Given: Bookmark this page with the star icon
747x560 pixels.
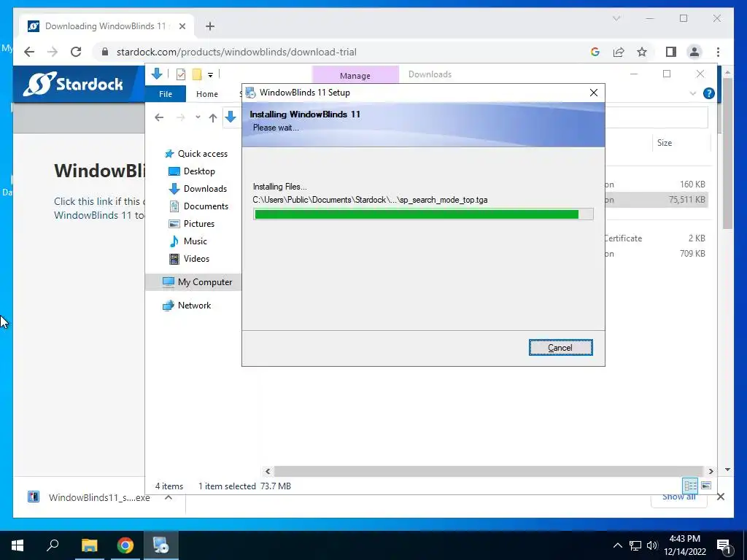Looking at the screenshot, I should [642, 52].
